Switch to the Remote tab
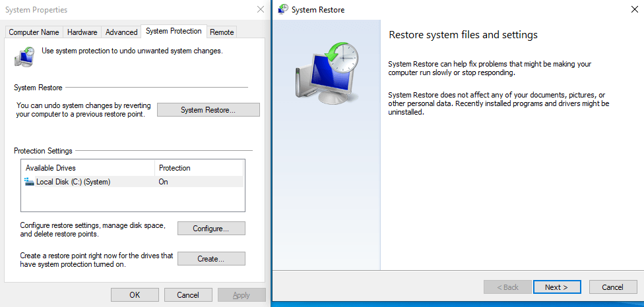This screenshot has height=307, width=644. [x=222, y=32]
